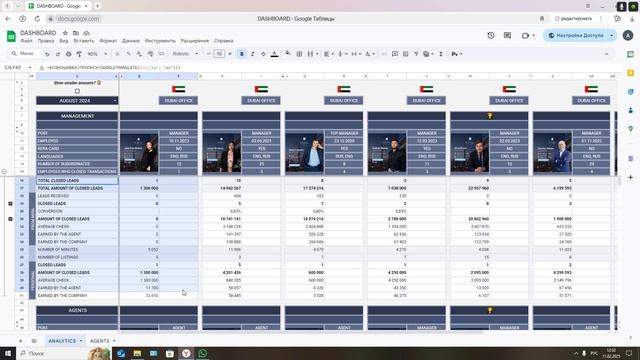Click the account avatar
The width and height of the screenshot is (640, 360).
[x=628, y=36]
